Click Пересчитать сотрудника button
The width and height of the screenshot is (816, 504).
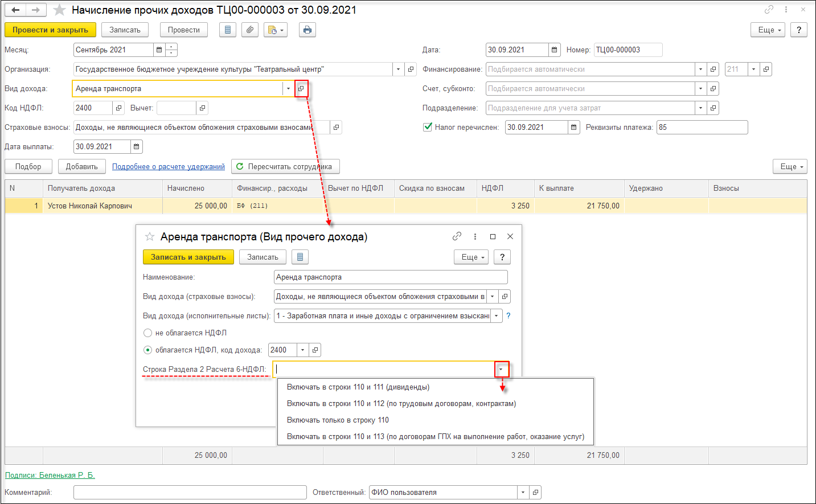[x=285, y=167]
